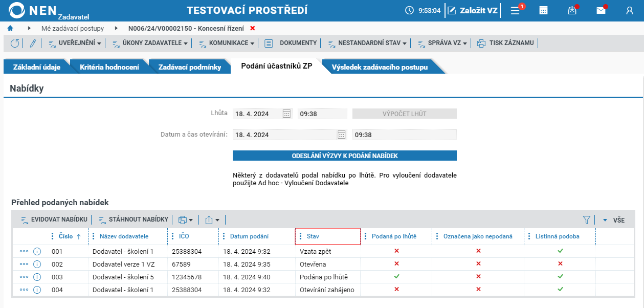Click Mé zadávací postupy breadcrumb
644x308 pixels.
[x=73, y=28]
